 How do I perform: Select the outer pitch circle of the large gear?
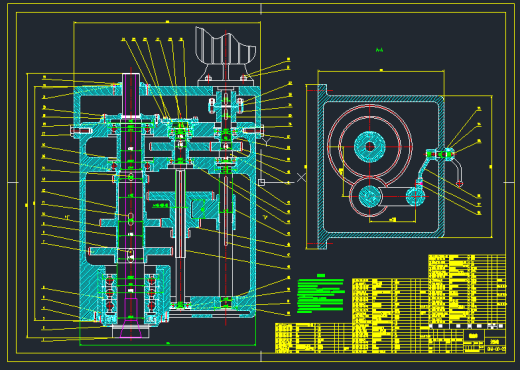[x=370, y=146]
